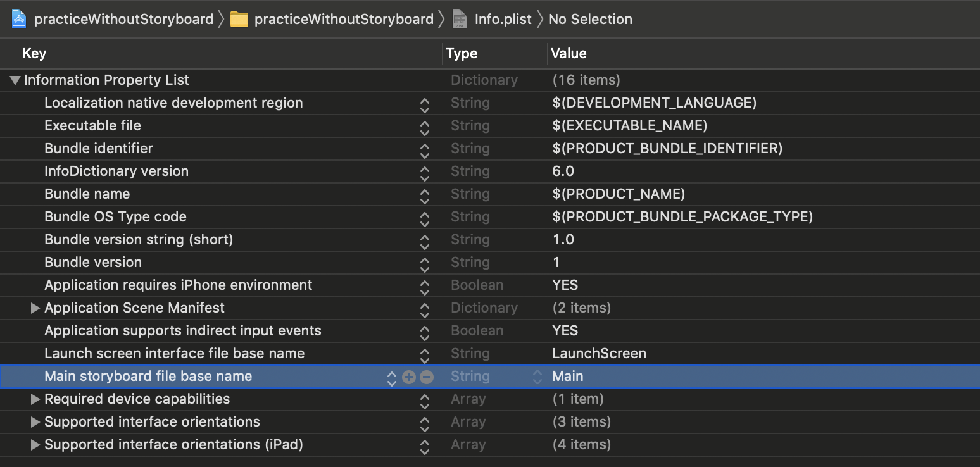This screenshot has width=980, height=467.
Task: Open key stepper for Executable file row
Action: coord(425,128)
